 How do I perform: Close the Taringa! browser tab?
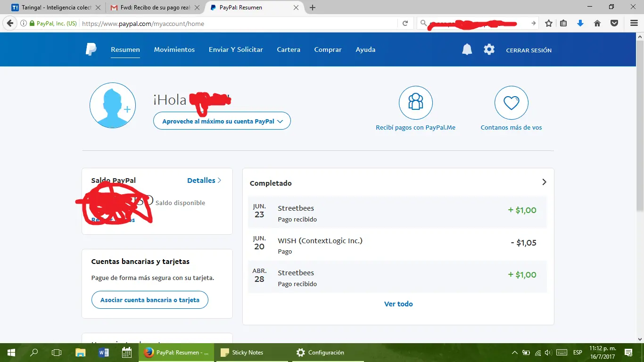click(x=98, y=8)
